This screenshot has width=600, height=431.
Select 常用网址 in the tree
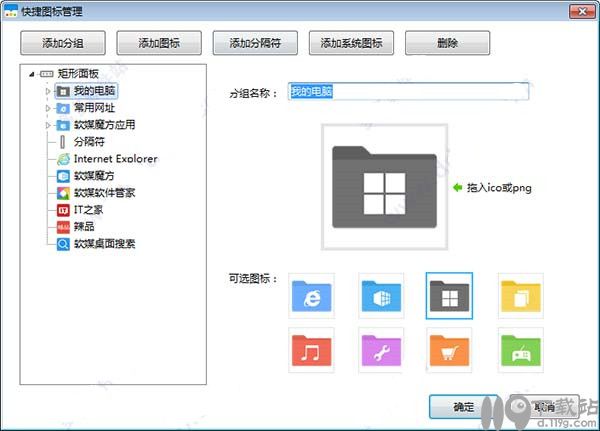tap(94, 108)
